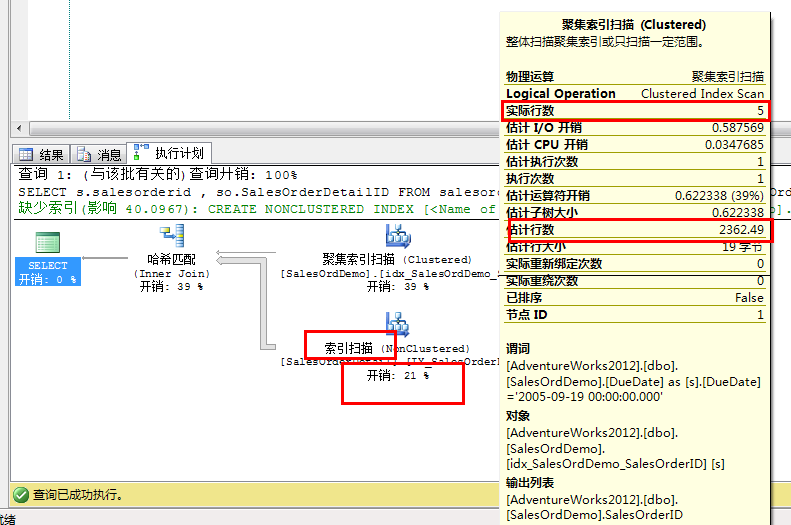Image resolution: width=791 pixels, height=525 pixels.
Task: Switch to the 消息 messages tab
Action: tap(99, 153)
